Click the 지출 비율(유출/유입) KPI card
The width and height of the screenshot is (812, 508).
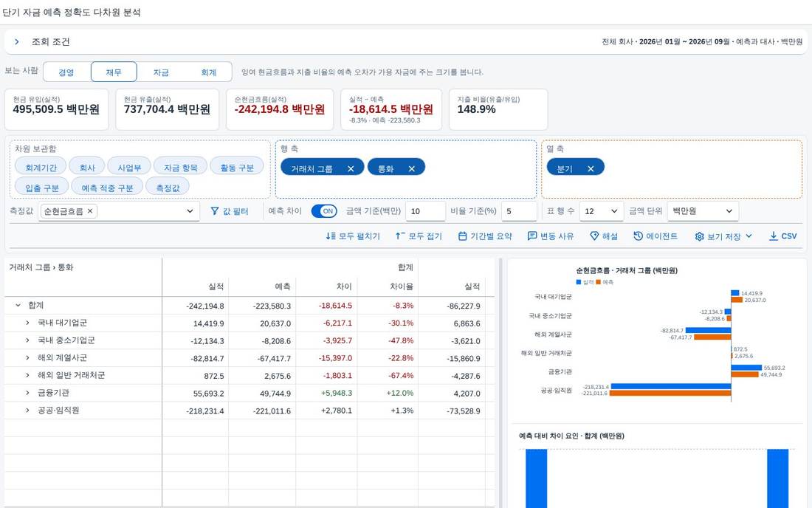tap(498, 109)
